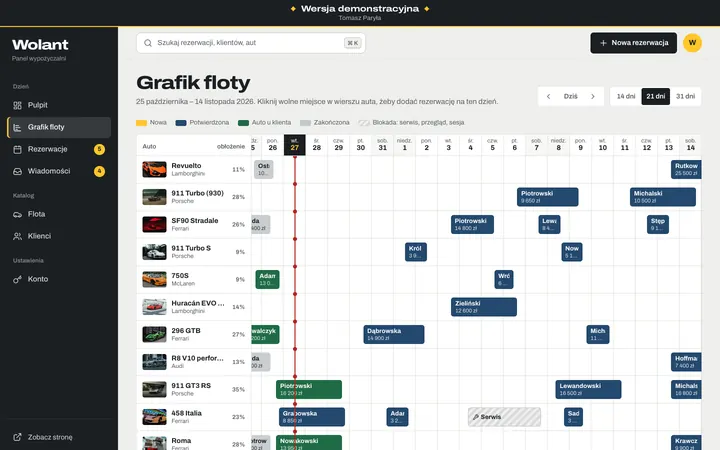Select the Grafik floty chart icon
This screenshot has height=450, width=720.
17,127
